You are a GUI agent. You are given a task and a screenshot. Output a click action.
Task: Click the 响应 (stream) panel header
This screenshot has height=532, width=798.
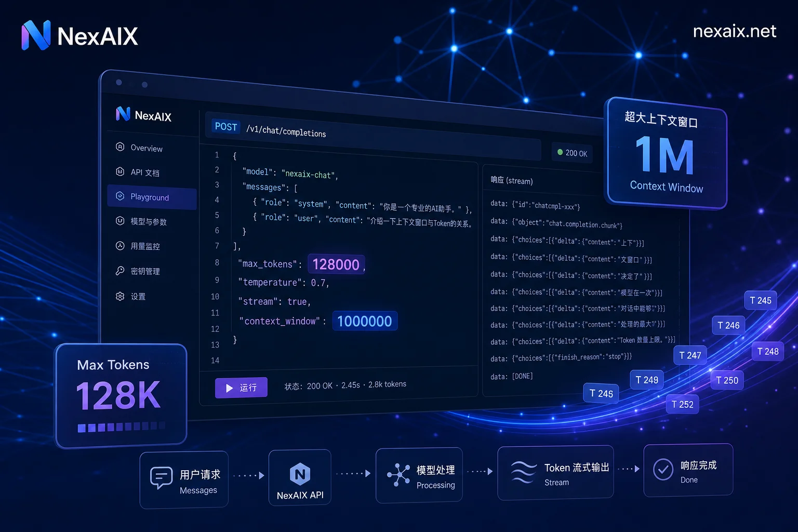pyautogui.click(x=512, y=180)
